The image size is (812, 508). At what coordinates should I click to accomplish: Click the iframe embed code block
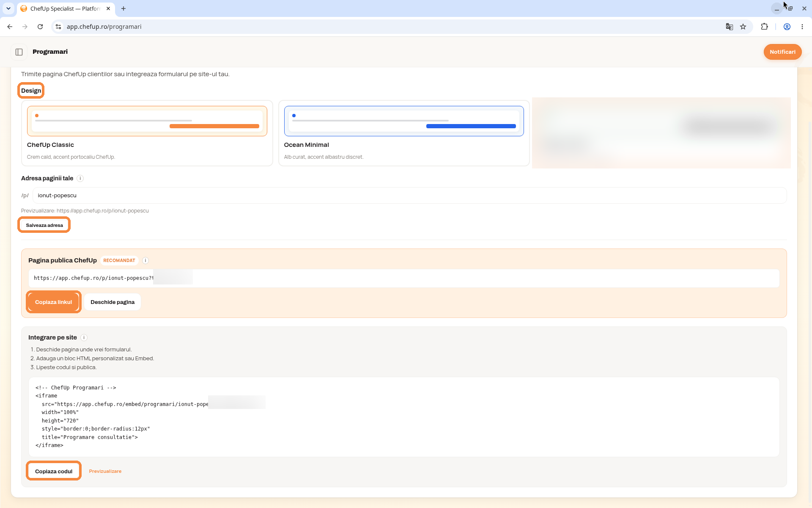(404, 417)
